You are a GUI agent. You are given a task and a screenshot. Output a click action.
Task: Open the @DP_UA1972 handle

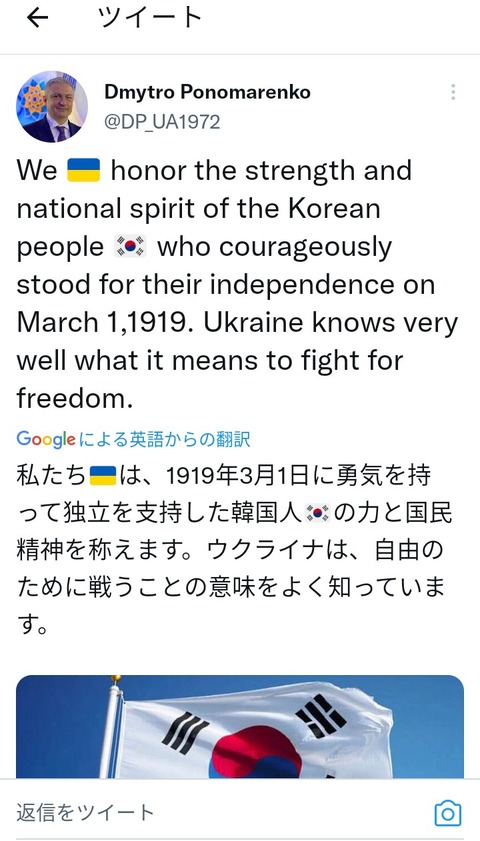[162, 122]
